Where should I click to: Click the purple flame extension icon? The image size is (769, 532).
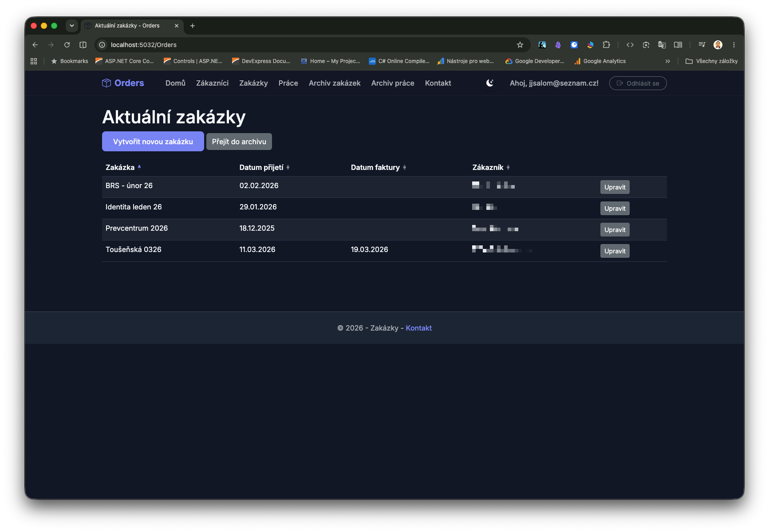tap(558, 45)
